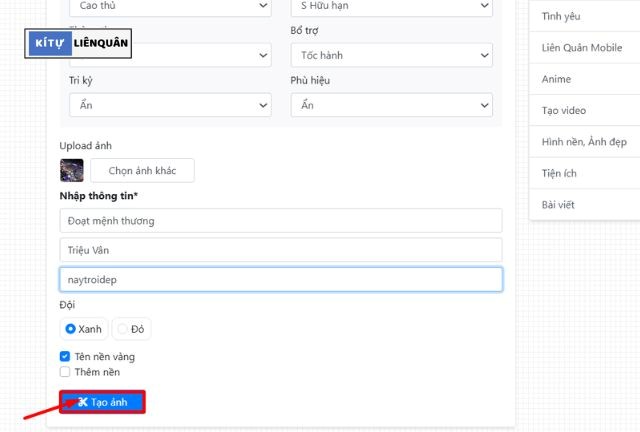Go to Liên Quân Mobile category
Screen dimensions: 640x432
tap(581, 48)
